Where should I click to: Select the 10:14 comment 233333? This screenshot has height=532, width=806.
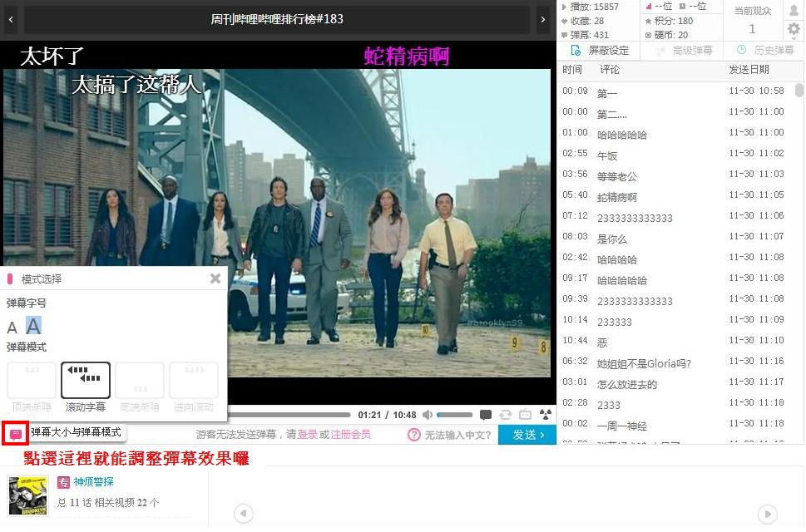coord(675,321)
